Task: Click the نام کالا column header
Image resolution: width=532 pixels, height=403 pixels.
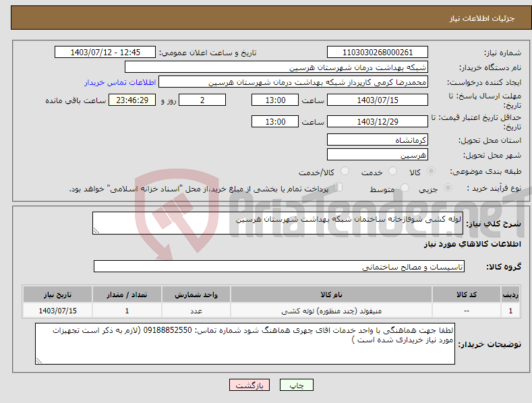Action: (331, 294)
